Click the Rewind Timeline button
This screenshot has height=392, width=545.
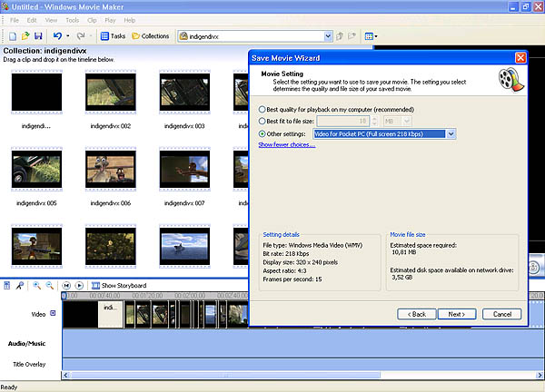click(x=67, y=285)
